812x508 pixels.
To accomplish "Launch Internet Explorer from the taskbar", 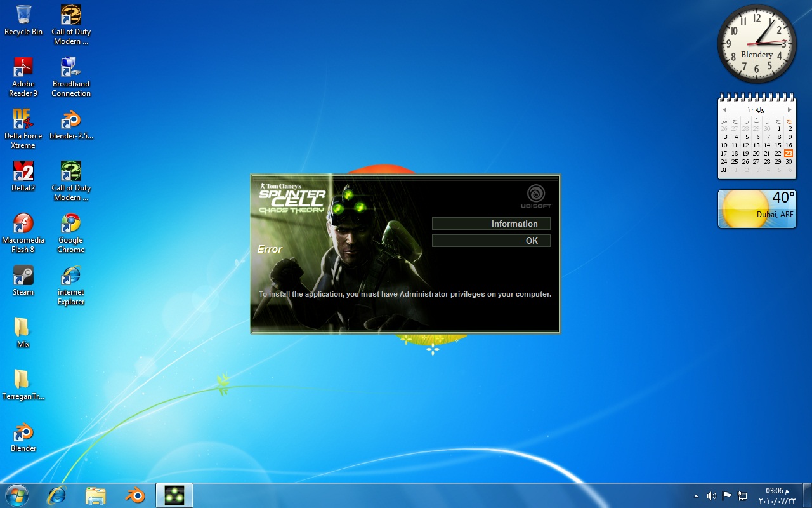I will (56, 495).
